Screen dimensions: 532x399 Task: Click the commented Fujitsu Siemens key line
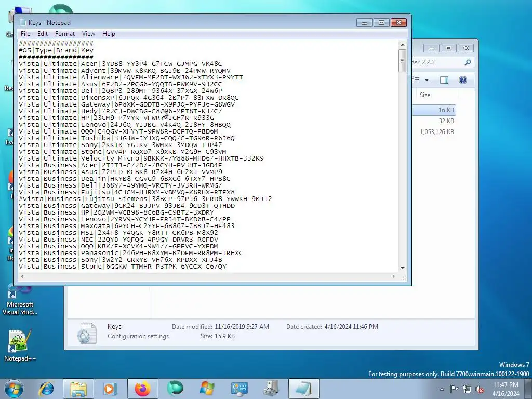click(145, 199)
